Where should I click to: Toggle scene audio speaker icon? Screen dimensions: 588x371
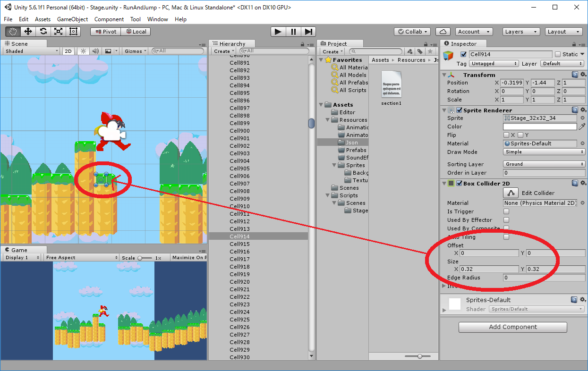(95, 51)
